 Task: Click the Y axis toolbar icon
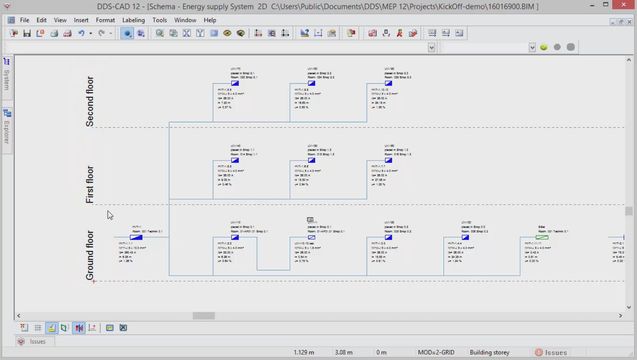tap(200, 33)
